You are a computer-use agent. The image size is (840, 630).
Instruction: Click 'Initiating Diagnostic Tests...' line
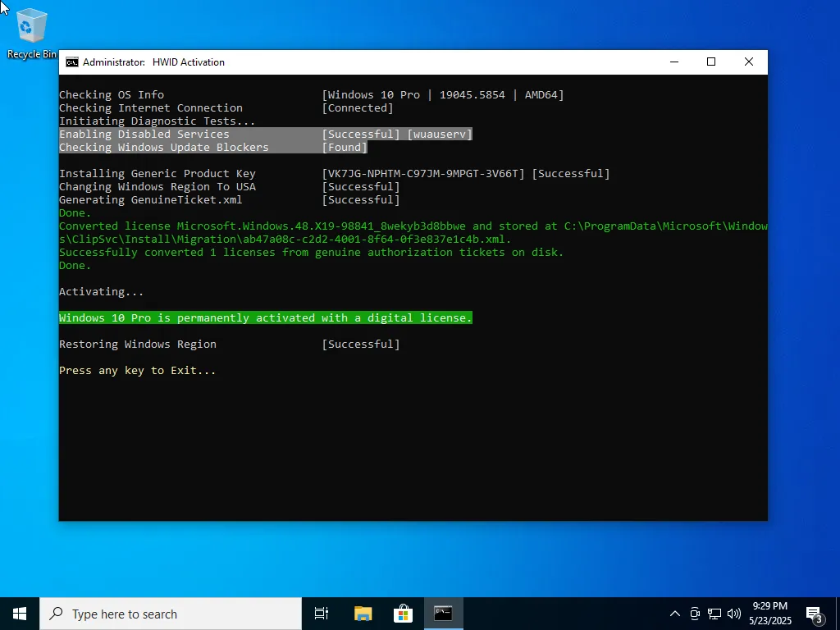[157, 121]
